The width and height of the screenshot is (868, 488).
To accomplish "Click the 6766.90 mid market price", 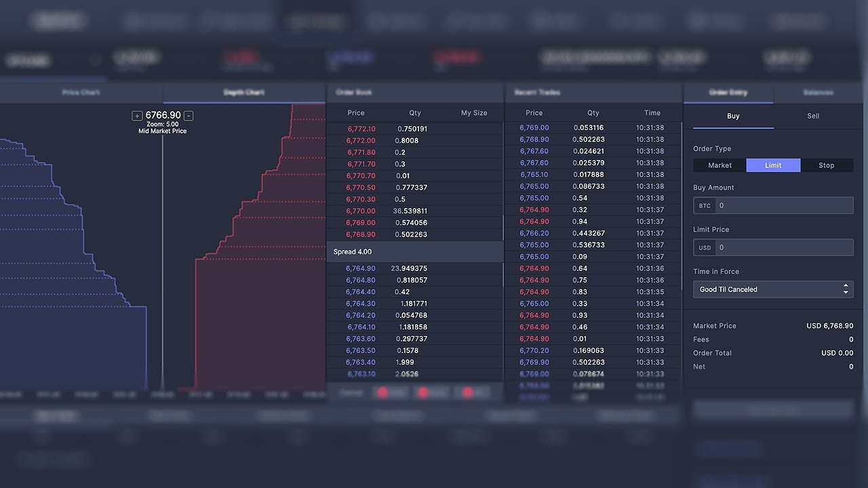I will click(x=163, y=116).
